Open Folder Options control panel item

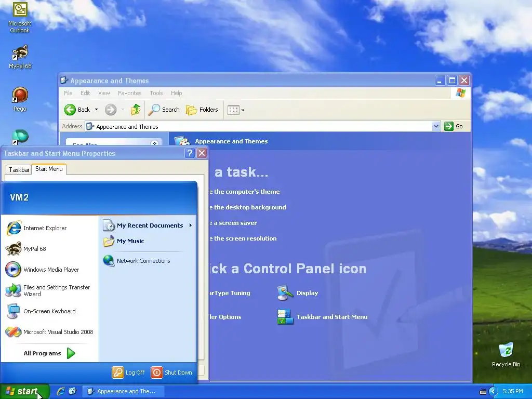(x=225, y=317)
